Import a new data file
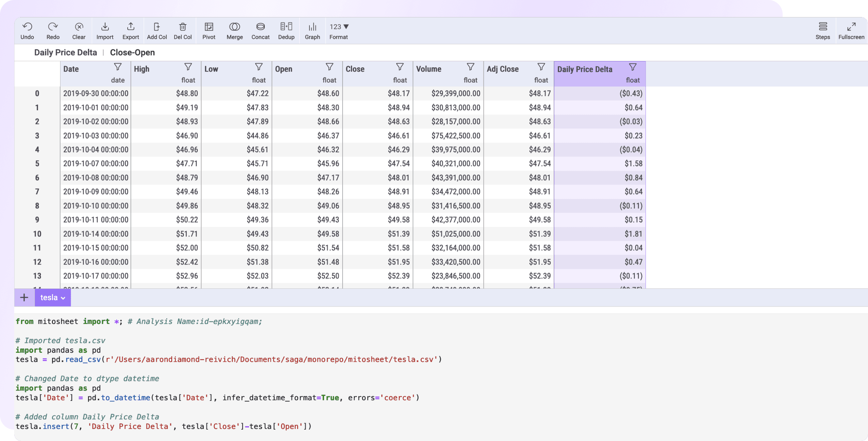This screenshot has height=441, width=868. coord(105,30)
